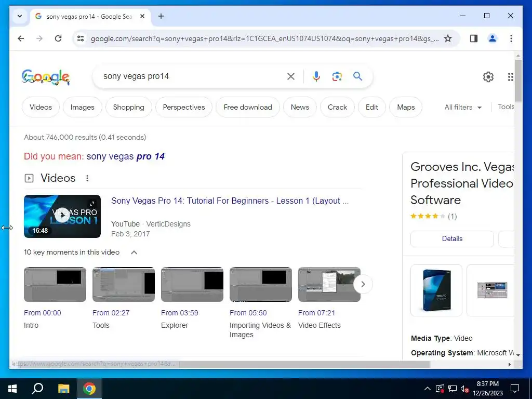Open the Google apps grid

pyautogui.click(x=510, y=77)
